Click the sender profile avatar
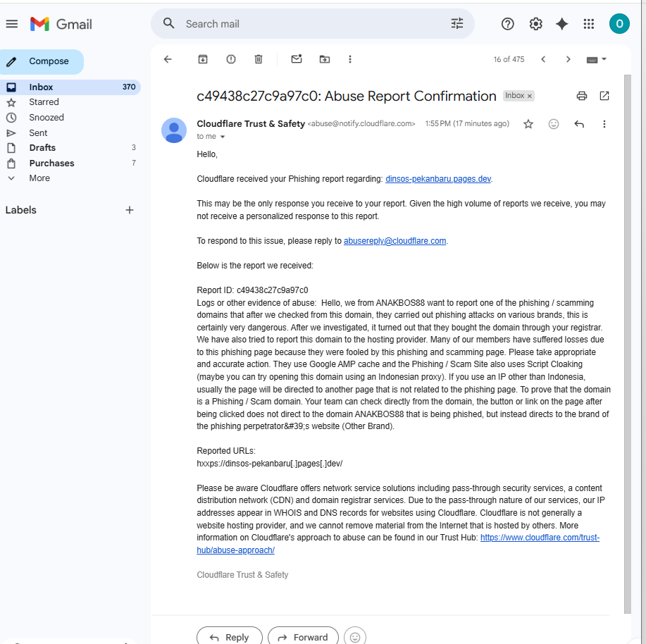The image size is (646, 644). click(174, 130)
